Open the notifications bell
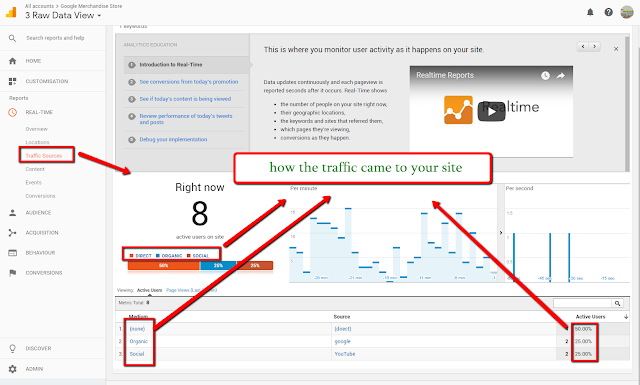Image resolution: width=640 pixels, height=385 pixels. 590,12
